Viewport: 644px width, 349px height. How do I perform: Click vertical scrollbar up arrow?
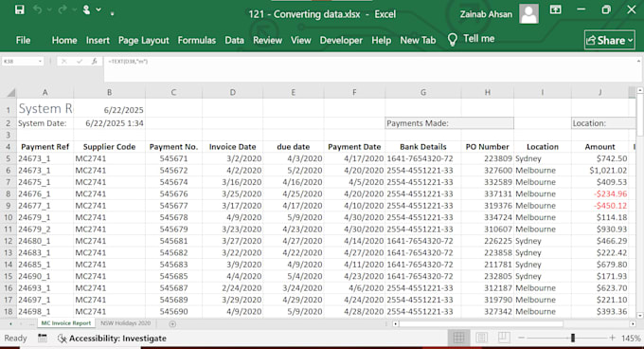[x=640, y=90]
